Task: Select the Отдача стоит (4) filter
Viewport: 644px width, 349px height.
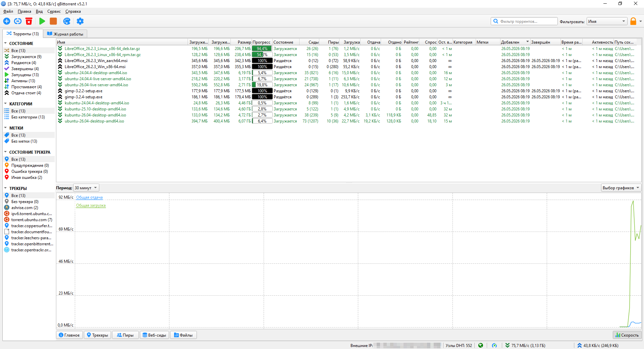Action: click(29, 93)
